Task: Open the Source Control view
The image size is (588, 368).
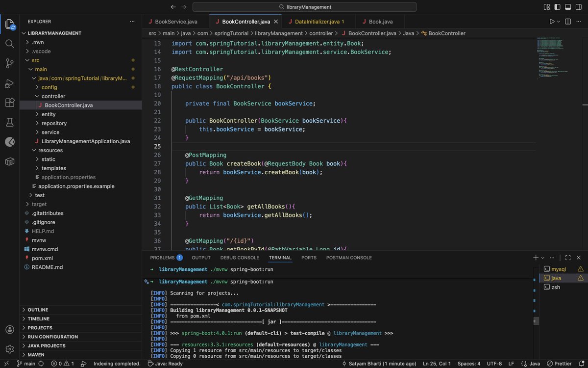Action: (x=10, y=63)
